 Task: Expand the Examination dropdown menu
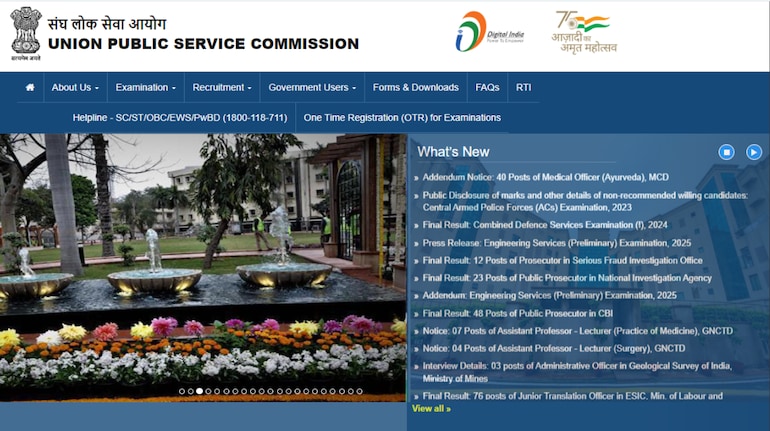point(145,87)
